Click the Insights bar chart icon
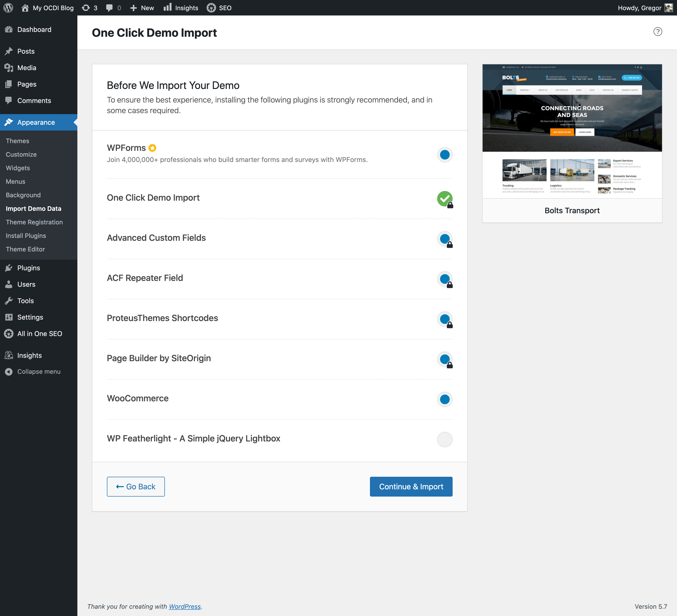Screen dimensions: 677x616 pos(167,7)
